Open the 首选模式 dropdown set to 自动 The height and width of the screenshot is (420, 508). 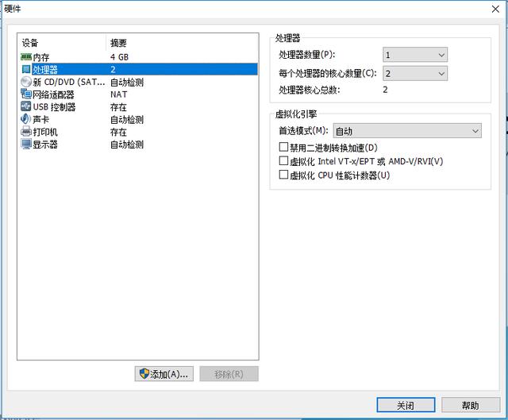pyautogui.click(x=407, y=131)
